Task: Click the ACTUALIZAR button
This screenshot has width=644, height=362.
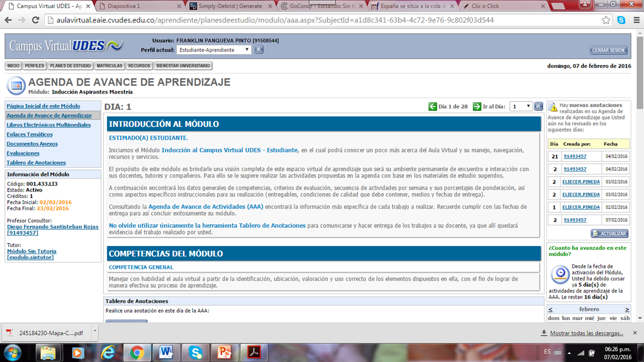Action: [609, 234]
